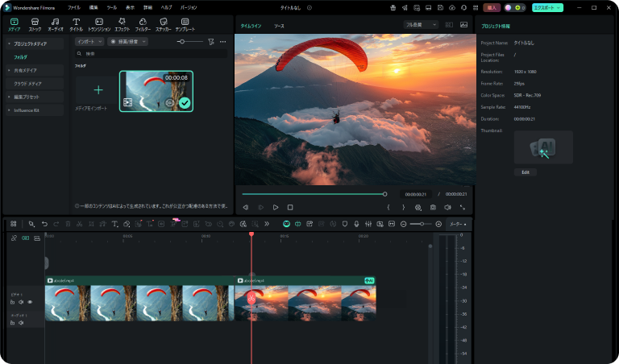Click the microphone voiceover icon

tap(356, 224)
